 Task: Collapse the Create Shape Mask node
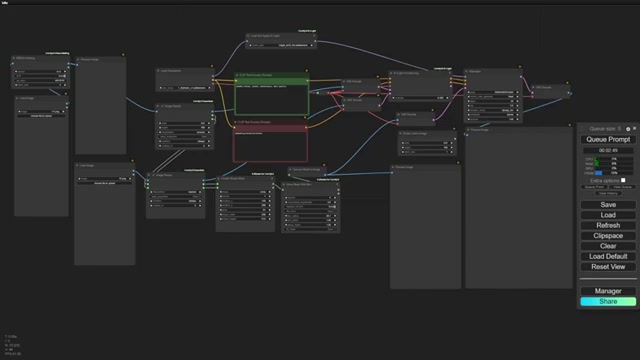tap(219, 178)
